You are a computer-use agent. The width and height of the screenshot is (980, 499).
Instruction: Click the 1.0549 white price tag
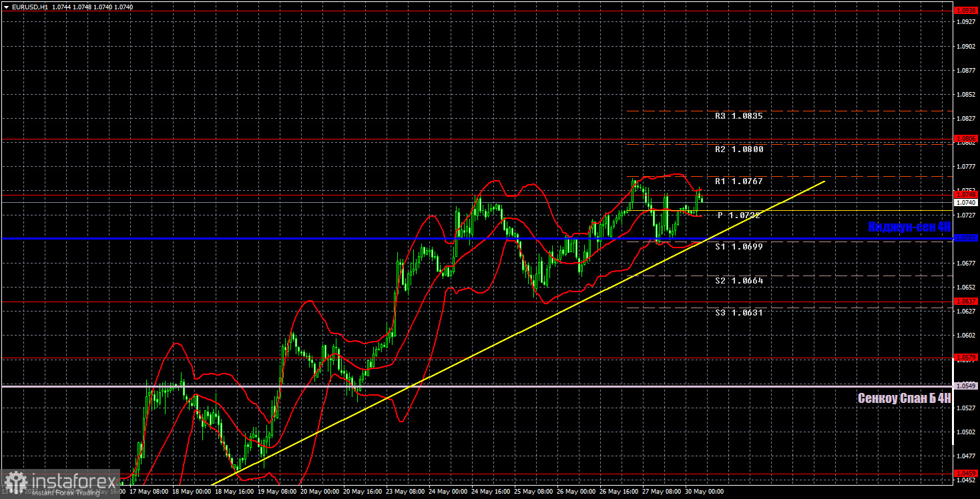(966, 386)
